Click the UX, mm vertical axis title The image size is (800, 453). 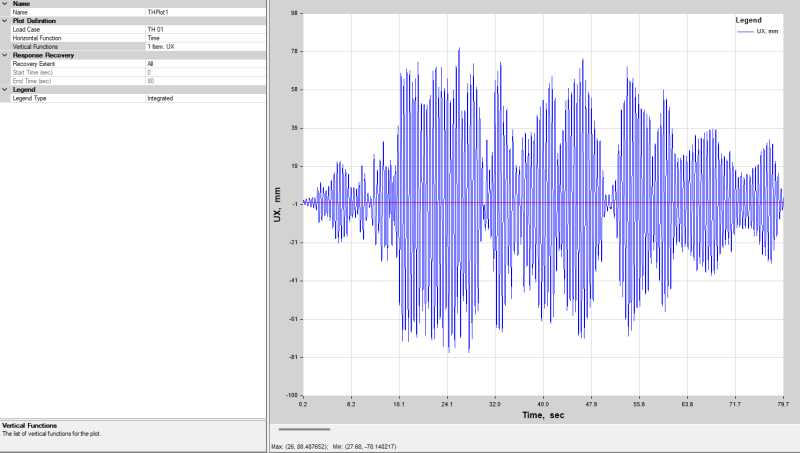coord(277,204)
